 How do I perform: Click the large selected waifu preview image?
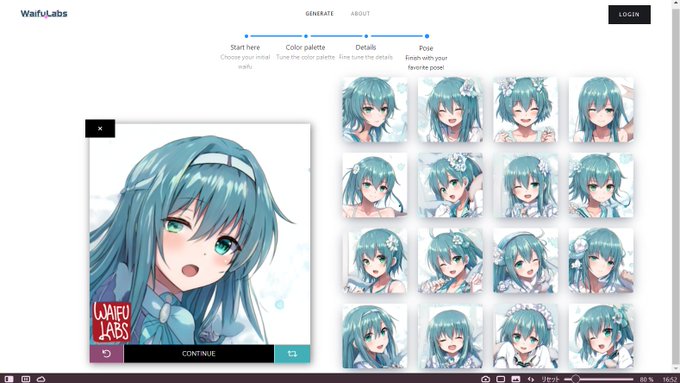200,234
